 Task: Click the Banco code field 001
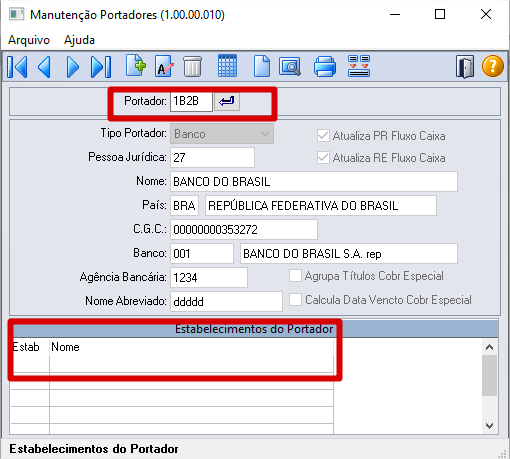click(x=202, y=253)
